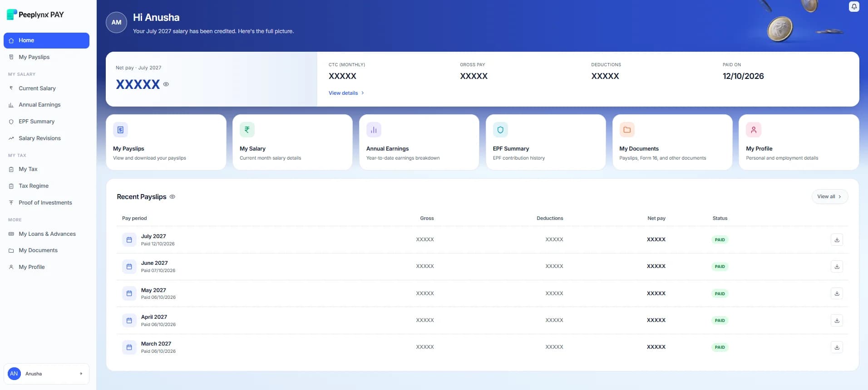The image size is (868, 390).
Task: Open Current Salary in the sidebar
Action: click(46, 88)
